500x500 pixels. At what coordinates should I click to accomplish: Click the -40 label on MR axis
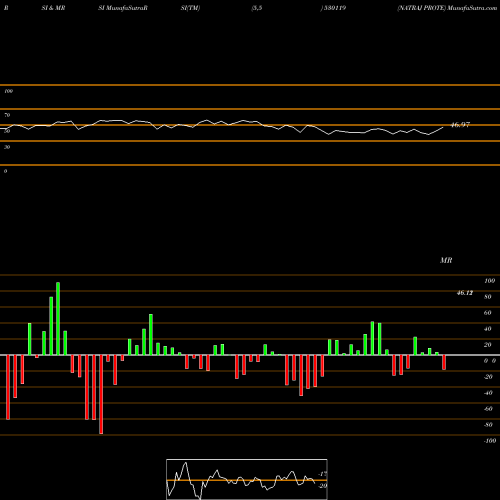[488, 393]
